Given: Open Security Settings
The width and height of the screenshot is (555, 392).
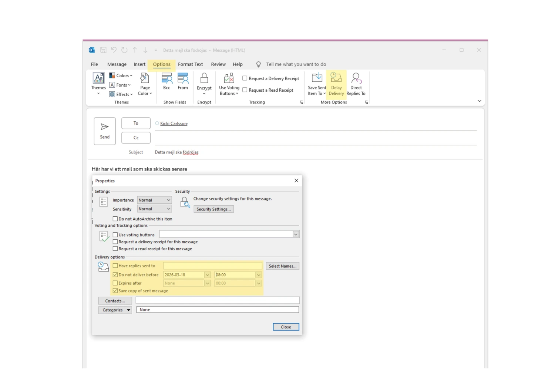Looking at the screenshot, I should tap(213, 209).
